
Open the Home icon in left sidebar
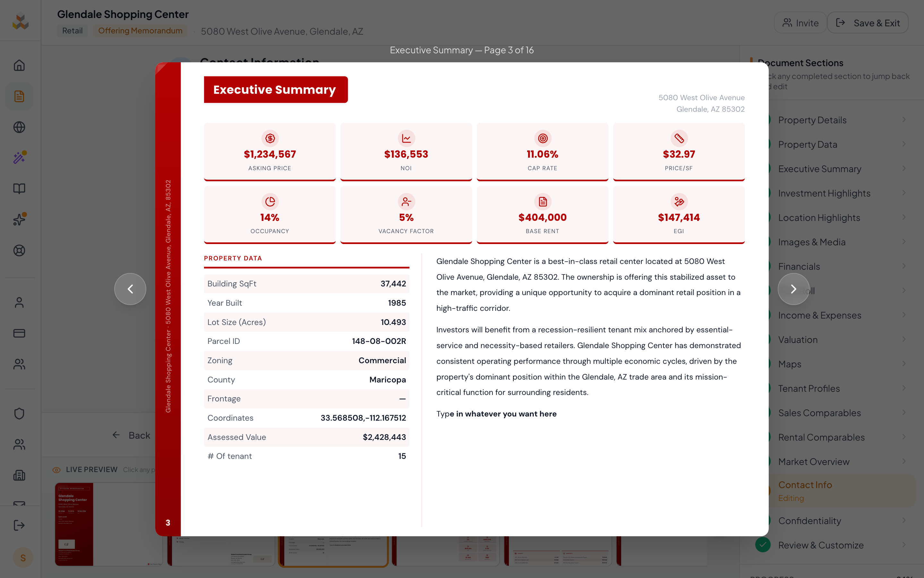(x=19, y=66)
